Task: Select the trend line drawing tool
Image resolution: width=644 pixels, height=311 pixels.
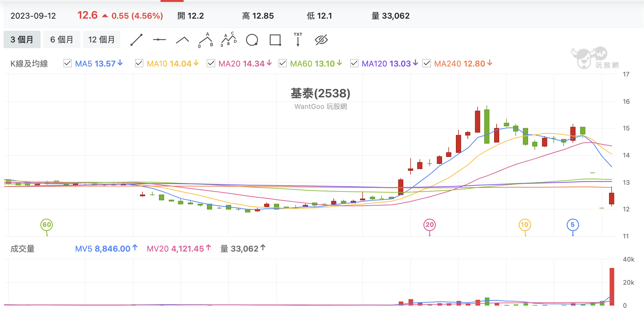Action: 136,40
